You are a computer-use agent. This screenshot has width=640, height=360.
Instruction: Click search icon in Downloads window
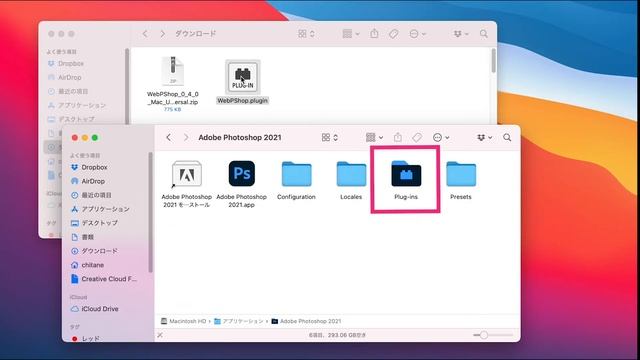coord(484,34)
